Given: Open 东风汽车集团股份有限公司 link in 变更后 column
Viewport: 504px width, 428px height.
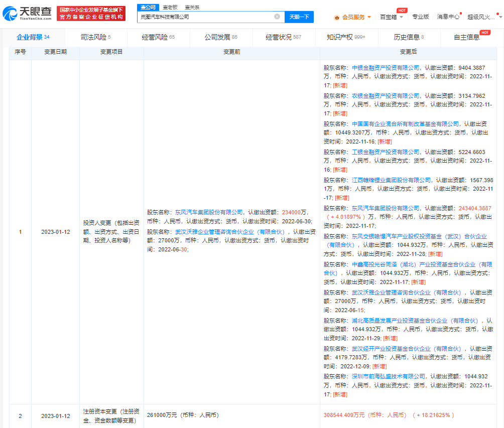Looking at the screenshot, I should (386, 208).
